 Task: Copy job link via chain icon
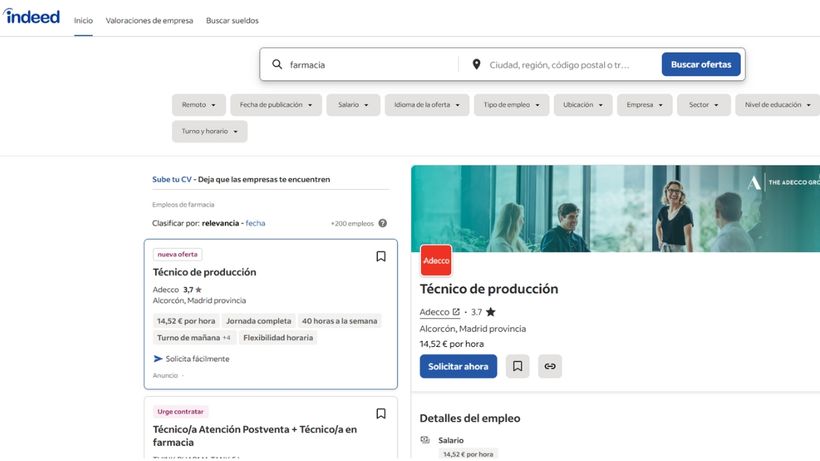550,366
